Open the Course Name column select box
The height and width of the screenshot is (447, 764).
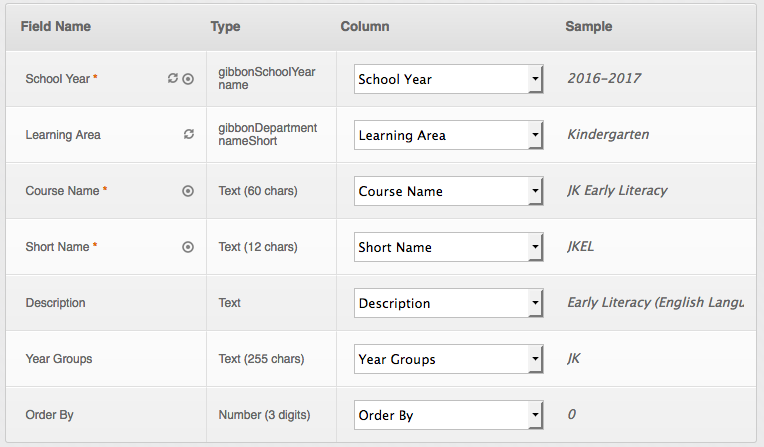[x=448, y=191]
